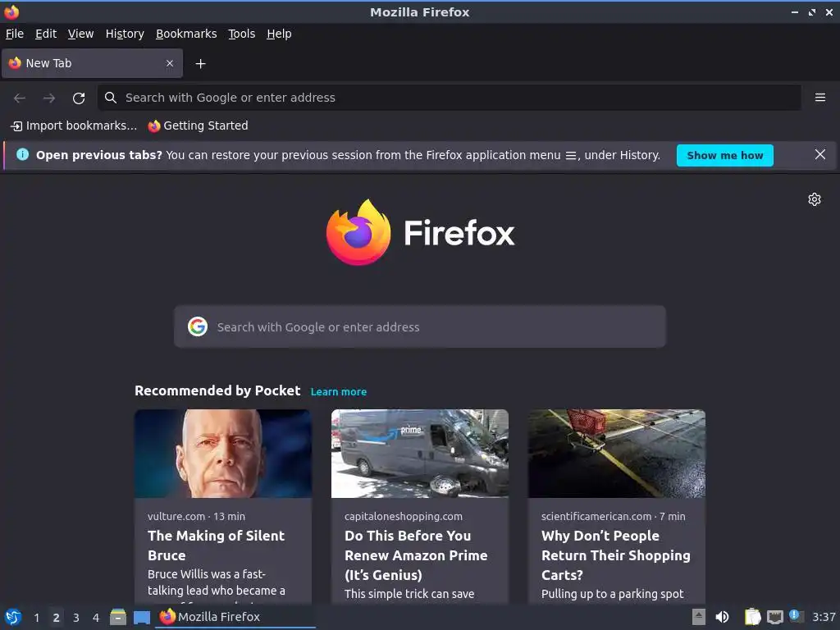
Task: Open the network connection tray icon
Action: pyautogui.click(x=774, y=618)
